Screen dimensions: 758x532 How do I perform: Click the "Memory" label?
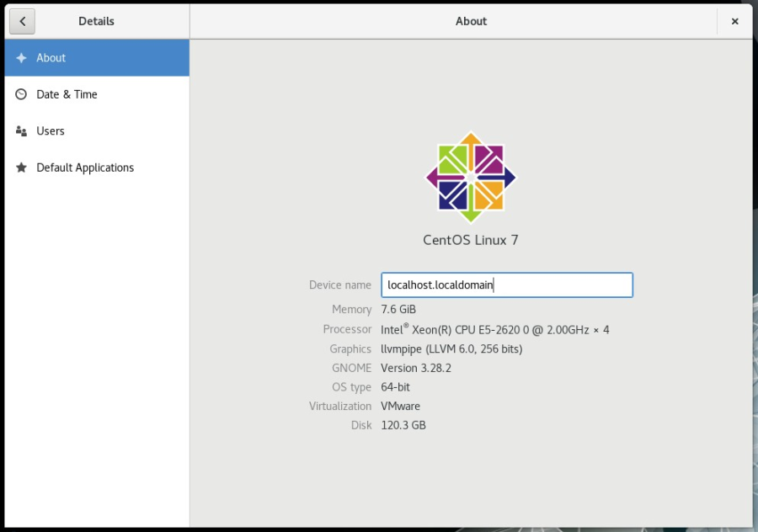tap(352, 309)
